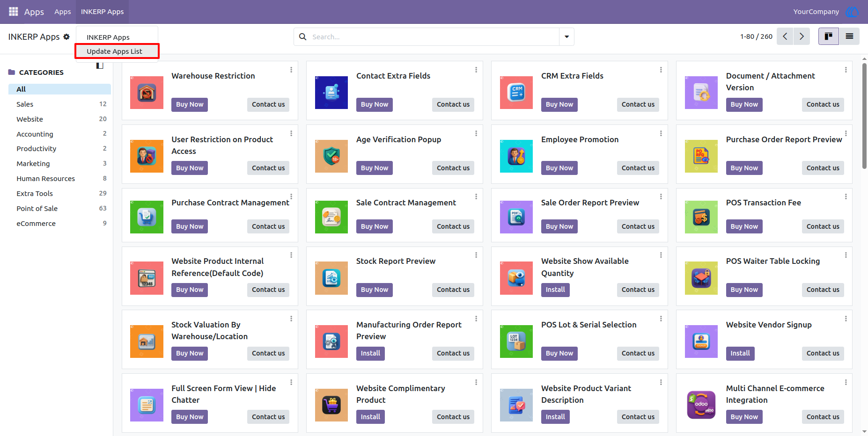Open the main apps grid icon
This screenshot has width=868, height=436.
(14, 11)
